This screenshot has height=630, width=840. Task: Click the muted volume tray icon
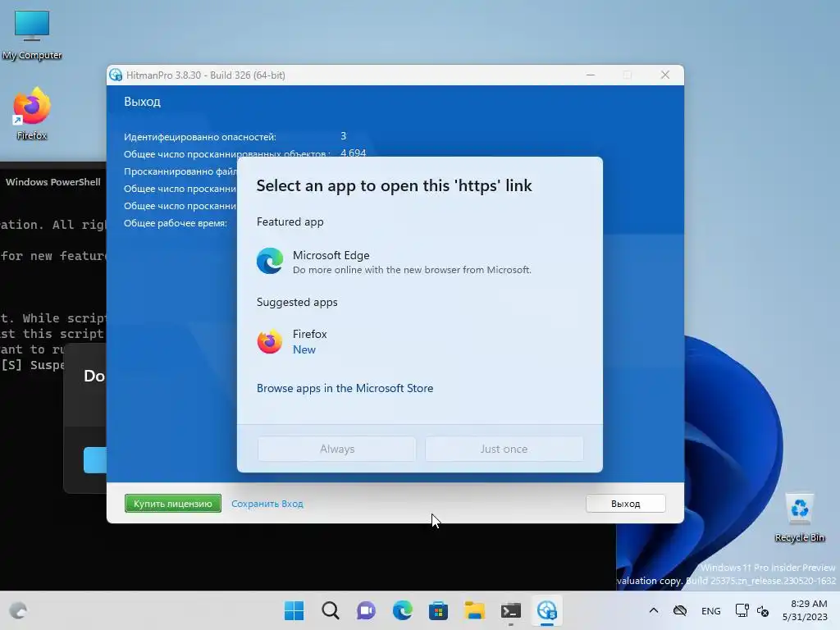coord(763,610)
